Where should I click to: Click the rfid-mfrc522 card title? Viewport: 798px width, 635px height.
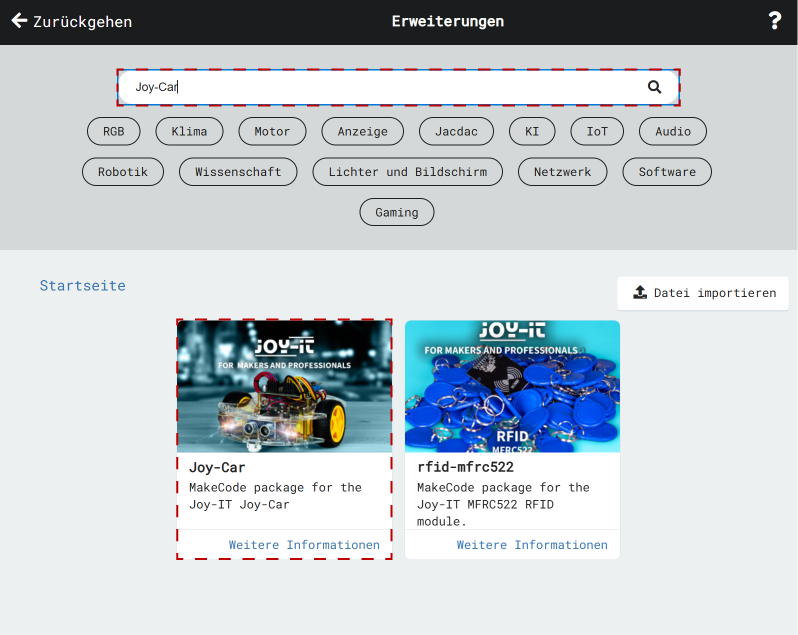click(x=465, y=467)
